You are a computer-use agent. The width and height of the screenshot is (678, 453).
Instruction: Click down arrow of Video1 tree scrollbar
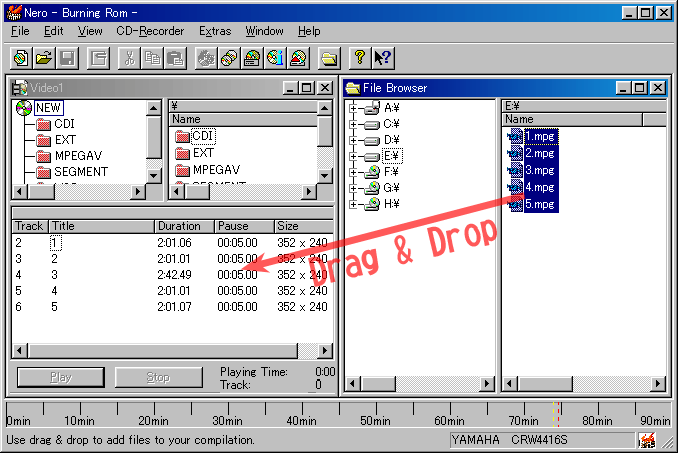(x=154, y=175)
